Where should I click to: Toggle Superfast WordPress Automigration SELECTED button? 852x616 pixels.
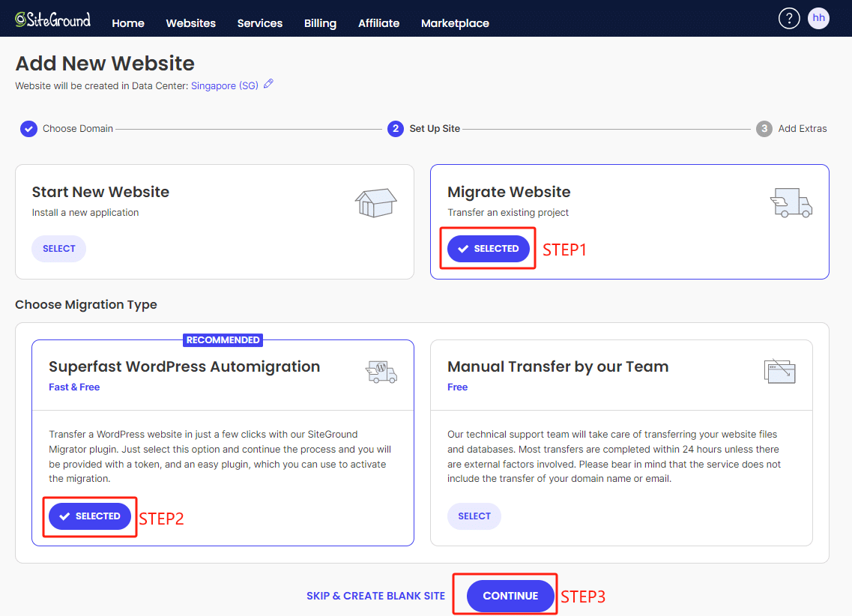tap(90, 516)
